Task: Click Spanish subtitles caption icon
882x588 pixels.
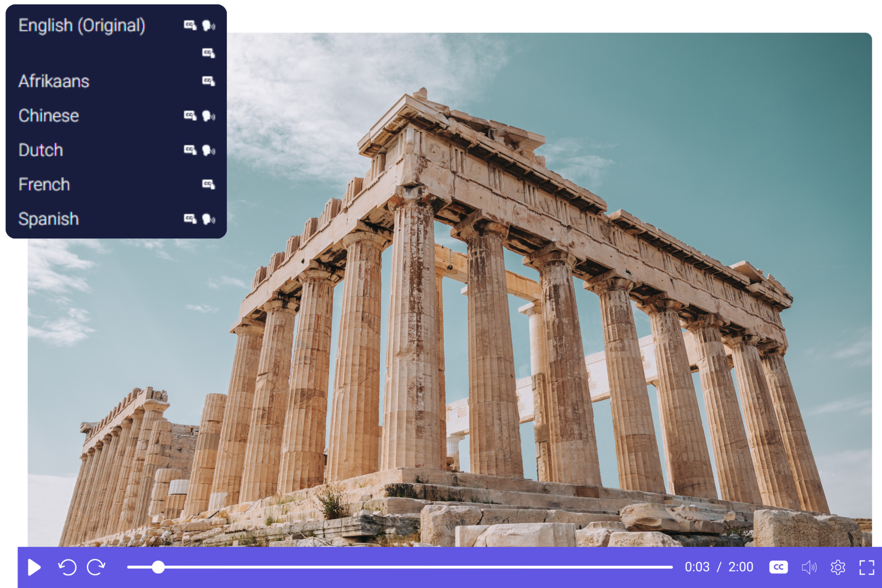Action: point(190,219)
